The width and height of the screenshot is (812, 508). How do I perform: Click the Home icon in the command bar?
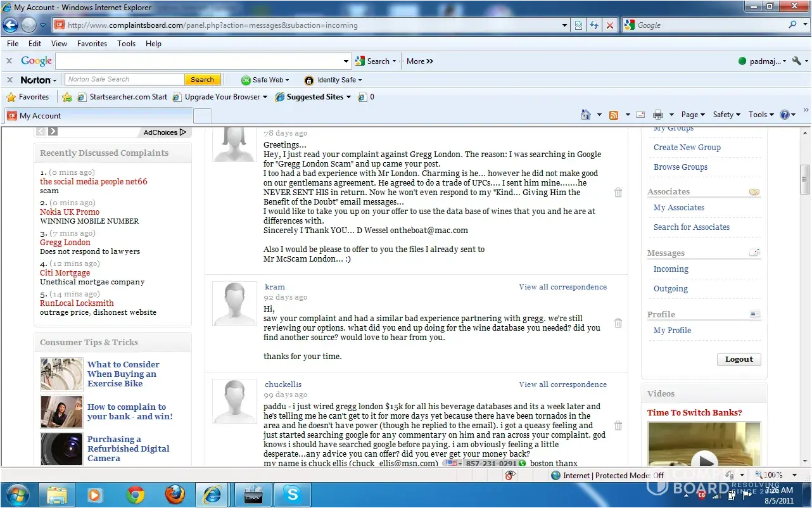click(x=586, y=115)
